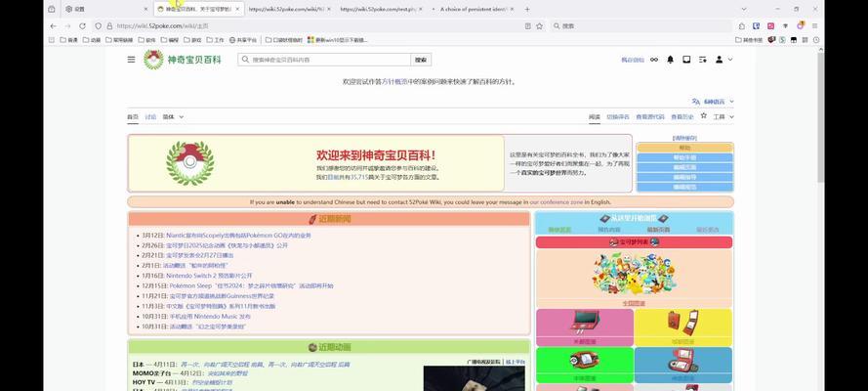The image size is (868, 391).
Task: Switch to 'A choice of persistent ident' tab
Action: pyautogui.click(x=475, y=10)
